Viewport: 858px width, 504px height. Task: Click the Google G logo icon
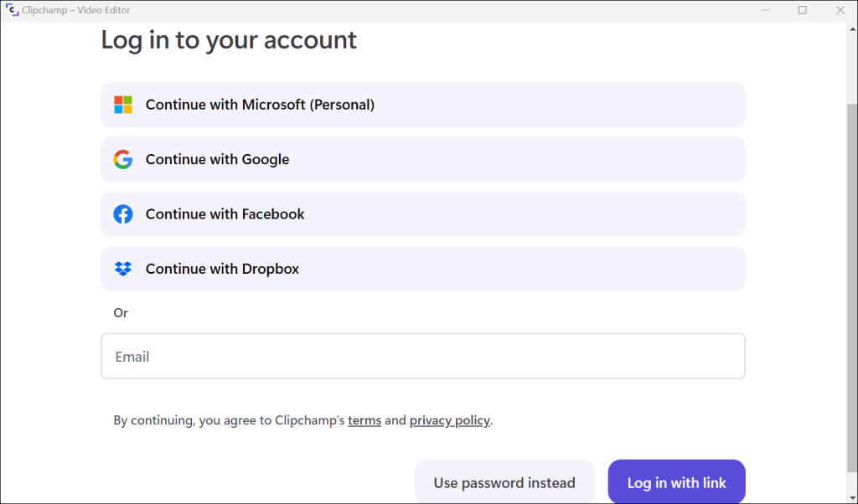tap(123, 160)
